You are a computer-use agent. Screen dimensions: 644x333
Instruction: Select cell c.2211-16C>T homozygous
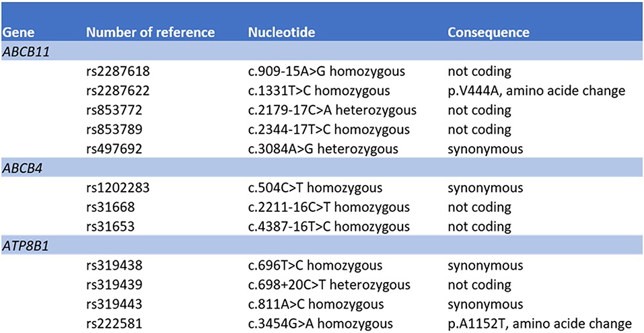(328, 207)
